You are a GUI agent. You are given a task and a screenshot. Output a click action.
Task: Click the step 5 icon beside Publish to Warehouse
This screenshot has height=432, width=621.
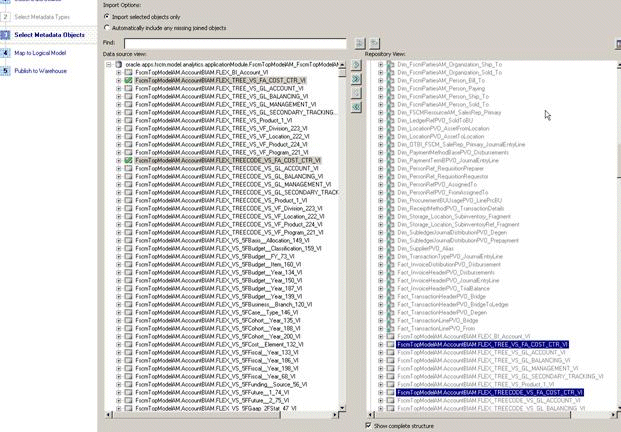click(5, 71)
